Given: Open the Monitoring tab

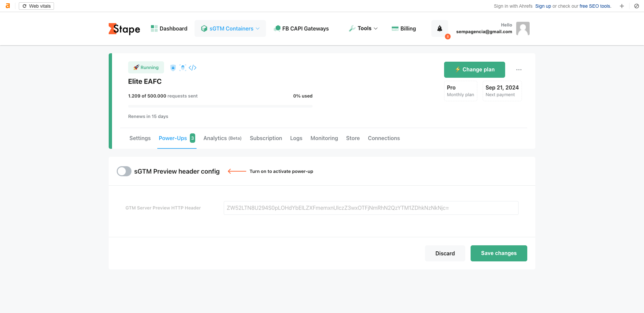Looking at the screenshot, I should coord(324,138).
